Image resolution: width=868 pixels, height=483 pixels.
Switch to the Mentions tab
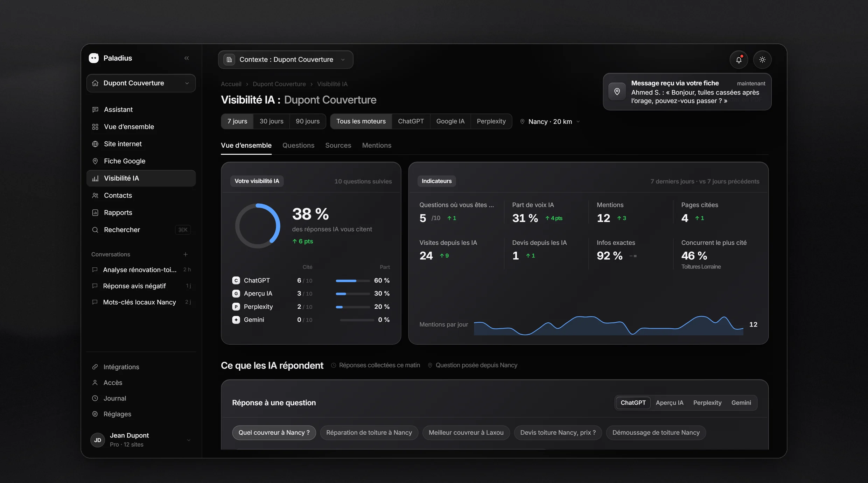(377, 145)
